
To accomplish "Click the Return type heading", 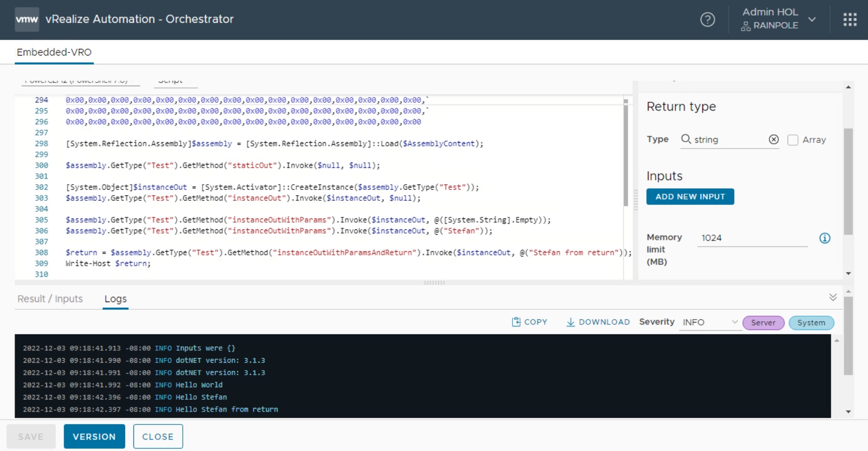I will coord(681,107).
